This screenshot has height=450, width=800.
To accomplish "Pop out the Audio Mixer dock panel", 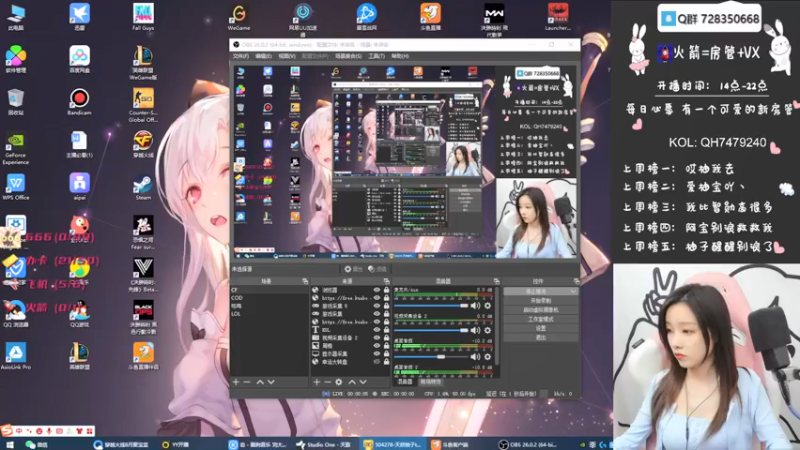I will (496, 281).
